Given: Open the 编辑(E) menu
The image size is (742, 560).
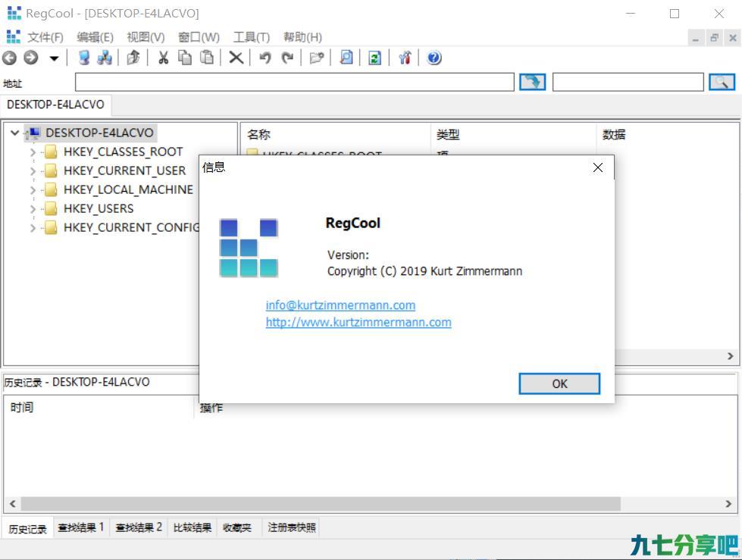Looking at the screenshot, I should pyautogui.click(x=95, y=37).
